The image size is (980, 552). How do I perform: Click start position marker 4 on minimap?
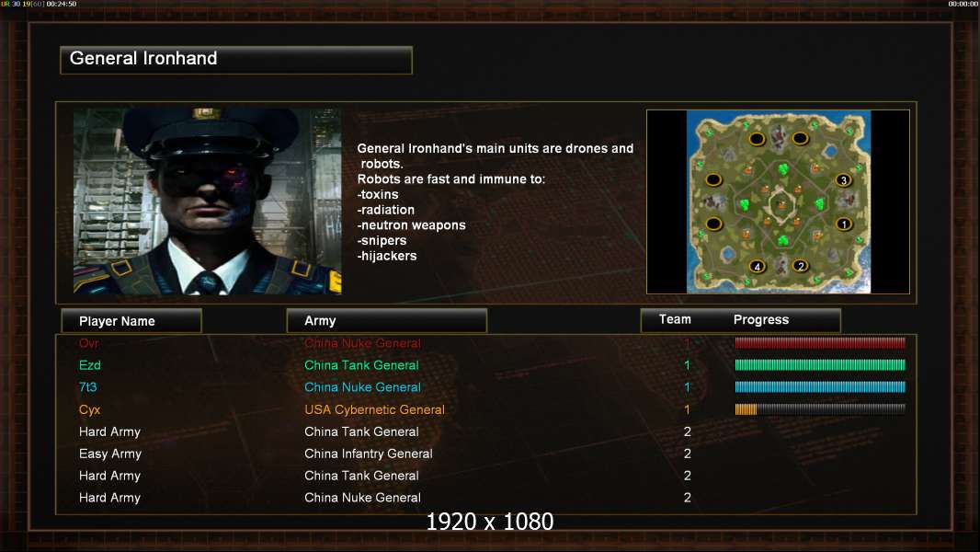point(757,266)
